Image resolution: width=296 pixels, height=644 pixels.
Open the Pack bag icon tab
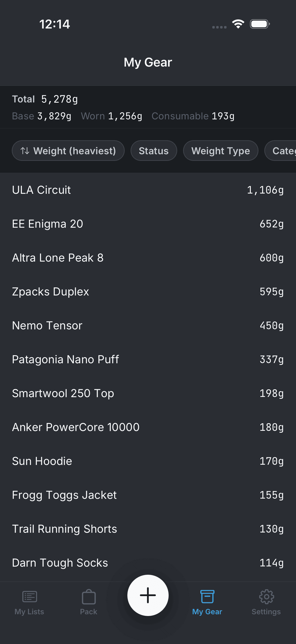(89, 597)
